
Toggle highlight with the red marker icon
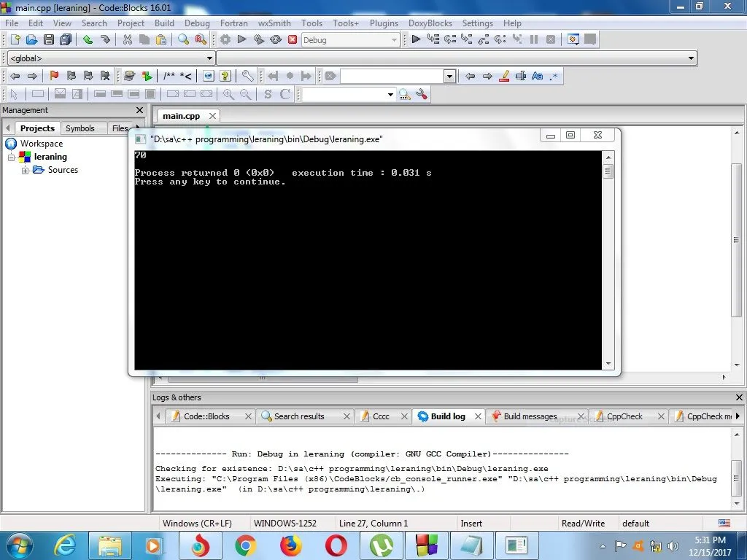coord(504,76)
